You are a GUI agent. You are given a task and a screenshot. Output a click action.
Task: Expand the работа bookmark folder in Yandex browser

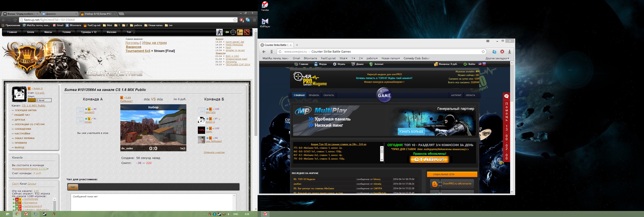coord(372,58)
